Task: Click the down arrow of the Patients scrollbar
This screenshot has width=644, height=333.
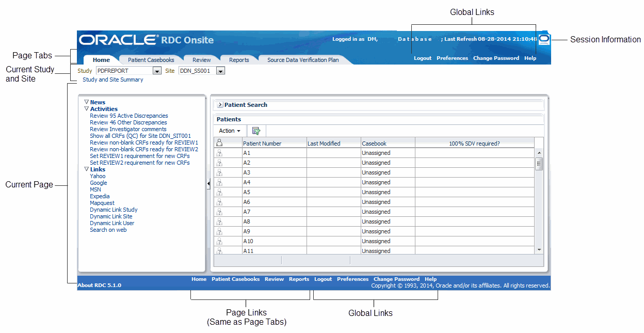Action: [x=539, y=250]
